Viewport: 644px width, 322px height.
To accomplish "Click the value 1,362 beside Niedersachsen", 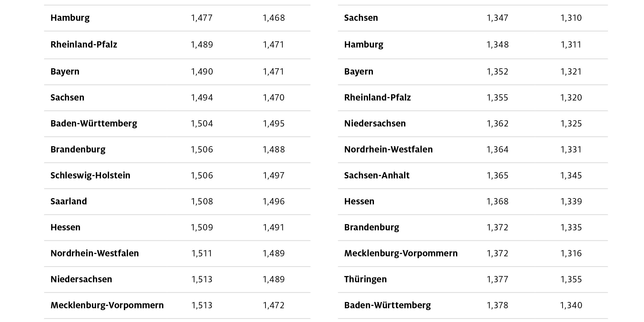I will coord(497,124).
